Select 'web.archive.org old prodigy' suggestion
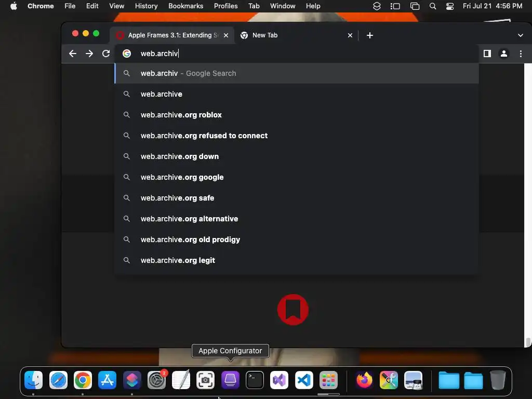Image resolution: width=532 pixels, height=399 pixels. tap(297, 240)
